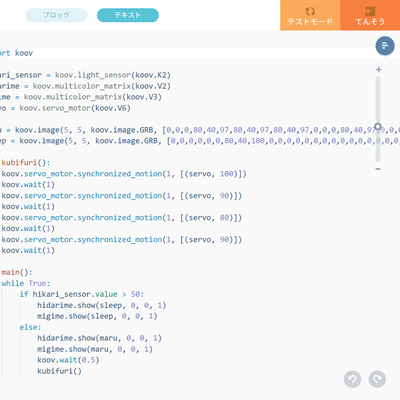The image size is (400, 400).
Task: Undo with the curved-arrow icon
Action: [352, 379]
